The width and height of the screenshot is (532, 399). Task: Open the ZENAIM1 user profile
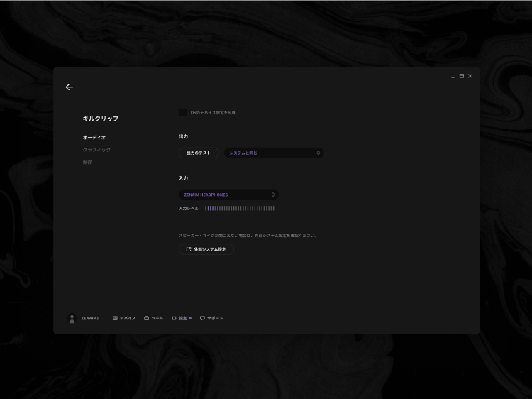click(83, 318)
